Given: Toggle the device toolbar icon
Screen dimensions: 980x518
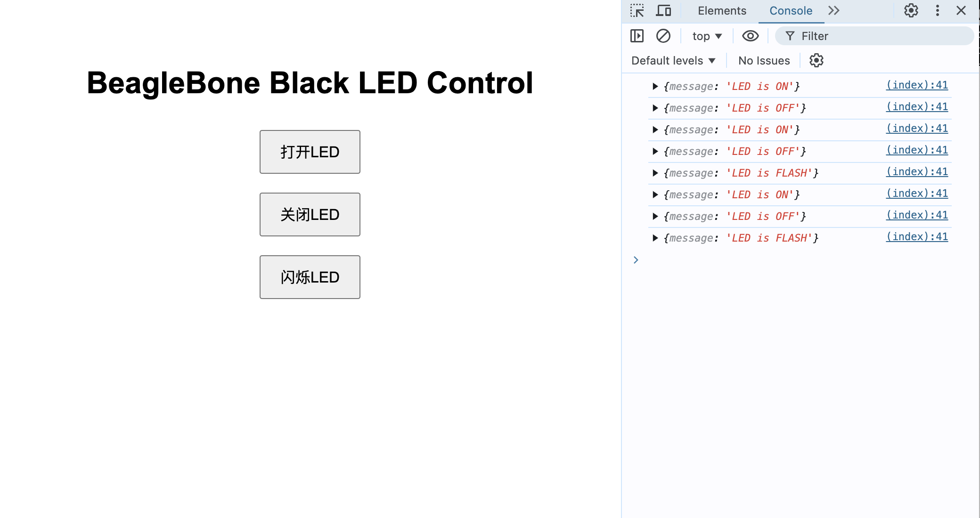Looking at the screenshot, I should [663, 10].
